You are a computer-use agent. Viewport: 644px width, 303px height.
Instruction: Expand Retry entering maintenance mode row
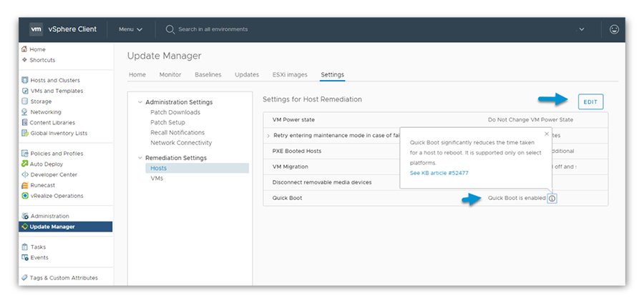point(268,136)
